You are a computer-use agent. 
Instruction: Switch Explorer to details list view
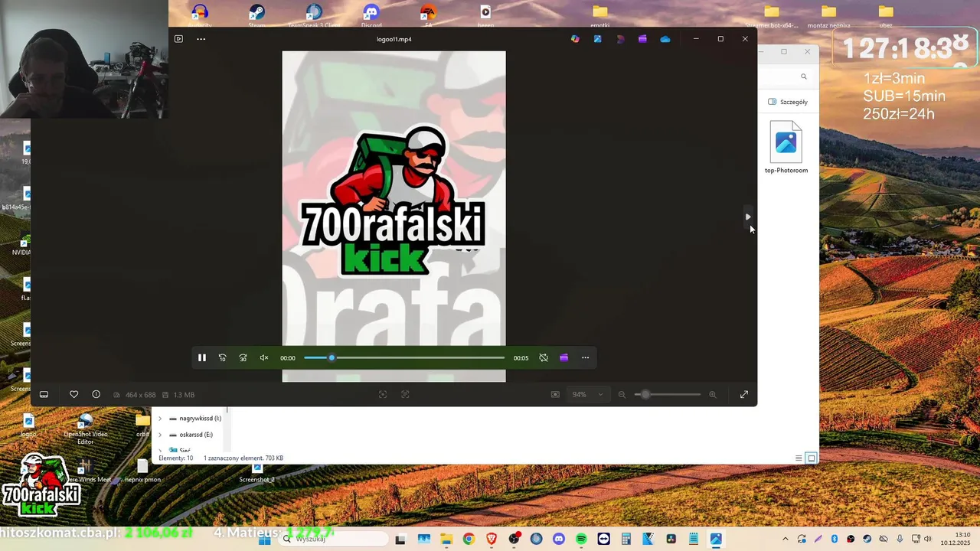coord(799,458)
